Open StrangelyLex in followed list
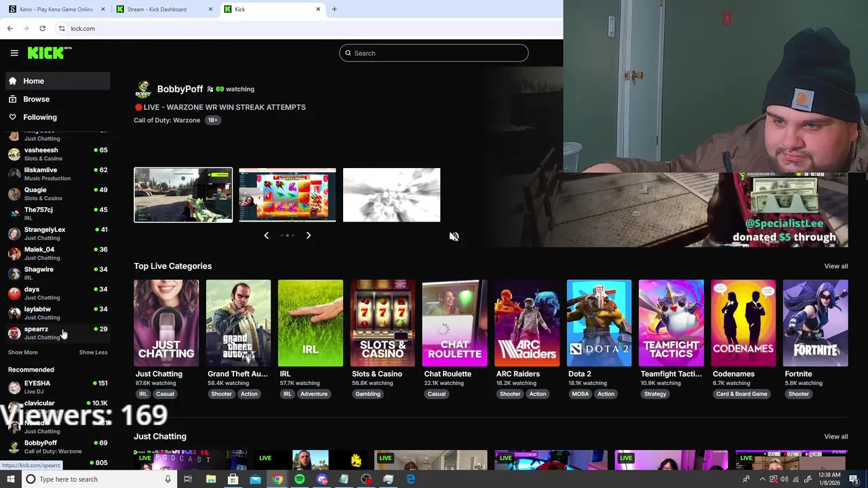The width and height of the screenshot is (868, 488). tap(58, 234)
